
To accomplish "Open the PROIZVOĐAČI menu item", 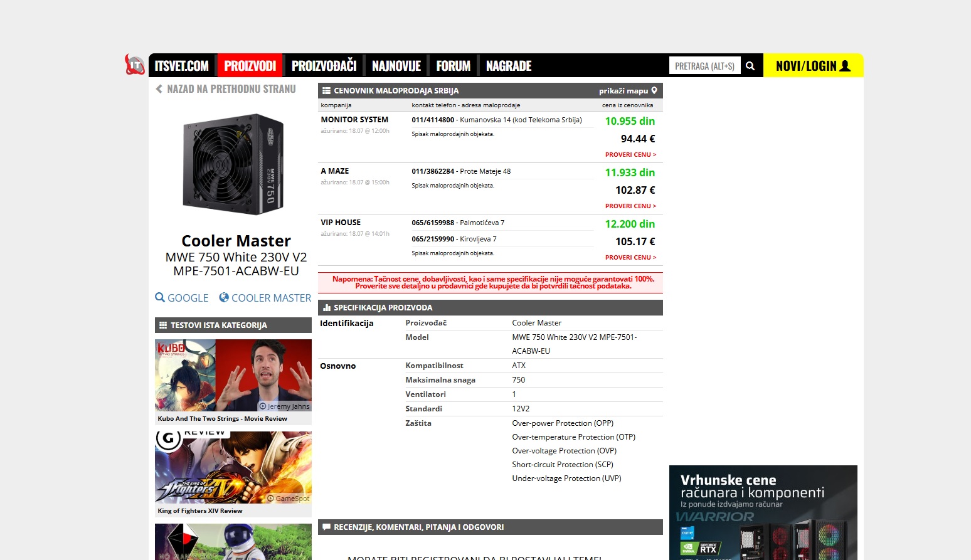I will [x=324, y=66].
